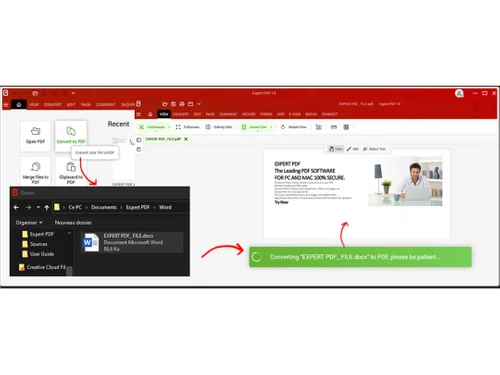Screen dimensions: 500x375
Task: Open FORMS tab in document window
Action: [x=266, y=114]
